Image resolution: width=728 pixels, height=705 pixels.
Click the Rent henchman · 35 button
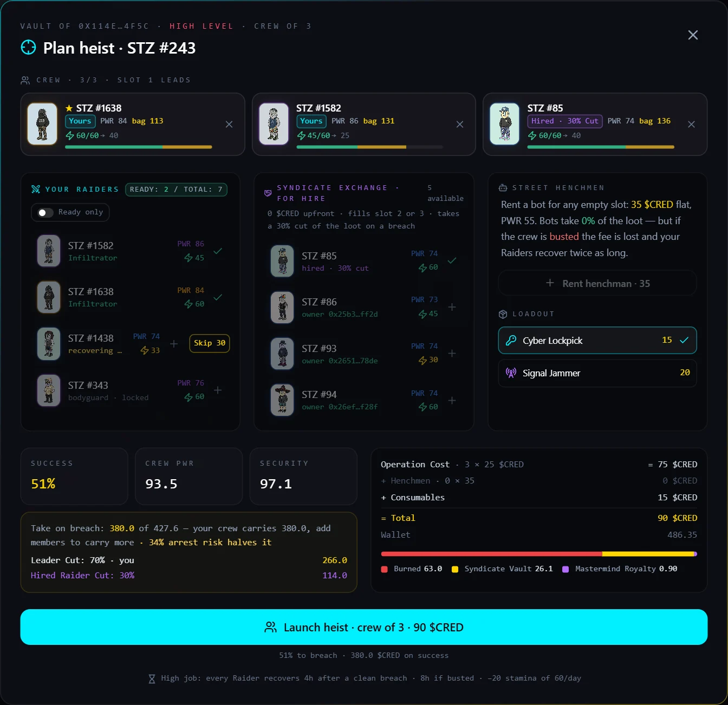597,283
